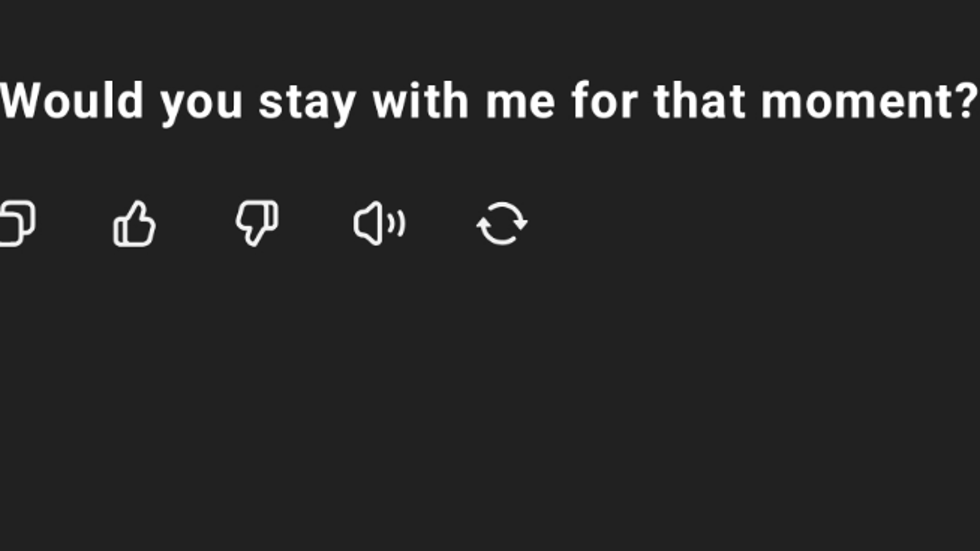Mark the message as a bad response
Image resolution: width=980 pixels, height=551 pixels.
(257, 223)
